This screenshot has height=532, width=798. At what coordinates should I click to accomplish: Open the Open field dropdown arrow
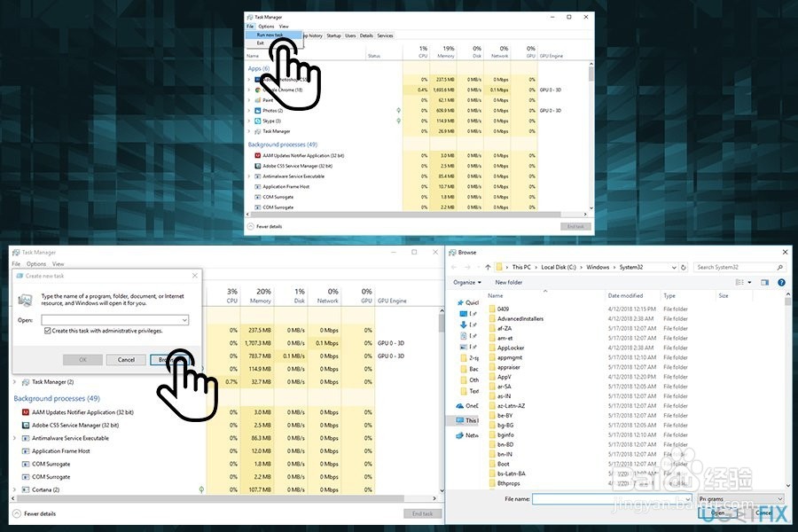(184, 320)
